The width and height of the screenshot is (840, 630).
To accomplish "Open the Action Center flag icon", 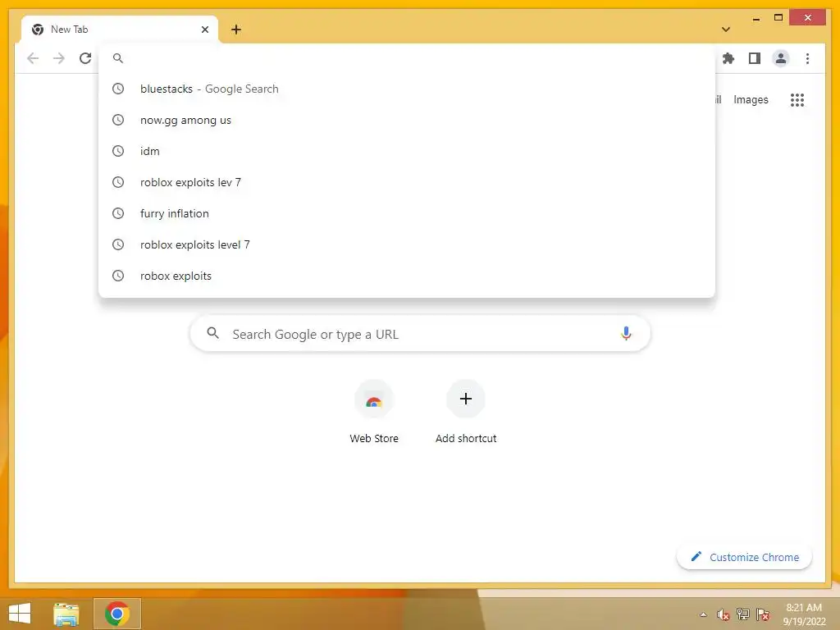I will click(763, 614).
